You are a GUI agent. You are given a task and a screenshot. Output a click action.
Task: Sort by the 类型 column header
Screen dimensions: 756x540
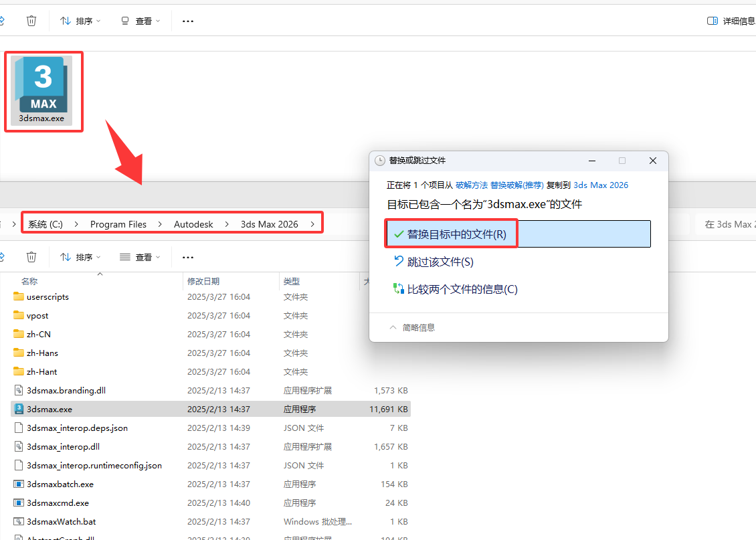pos(292,281)
